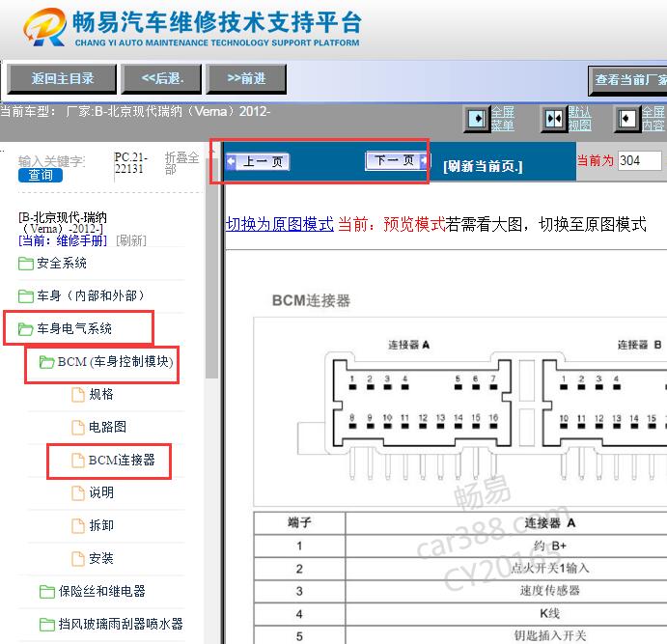Click the BCM connector diagram image
The image size is (667, 644).
460,411
